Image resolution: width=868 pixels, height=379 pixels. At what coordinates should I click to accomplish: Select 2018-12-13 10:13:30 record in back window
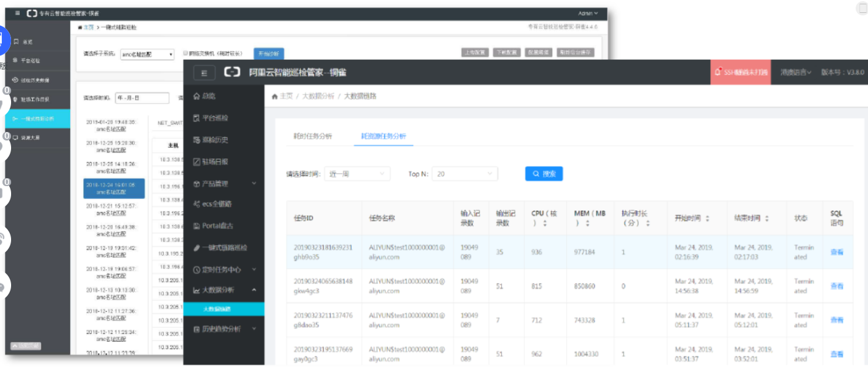[111, 293]
